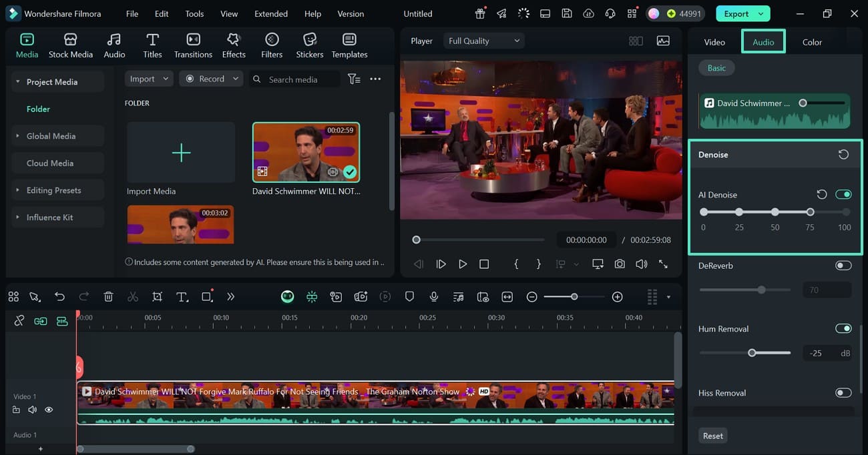
Task: Enter fullscreen preview with expand icon
Action: tap(663, 264)
